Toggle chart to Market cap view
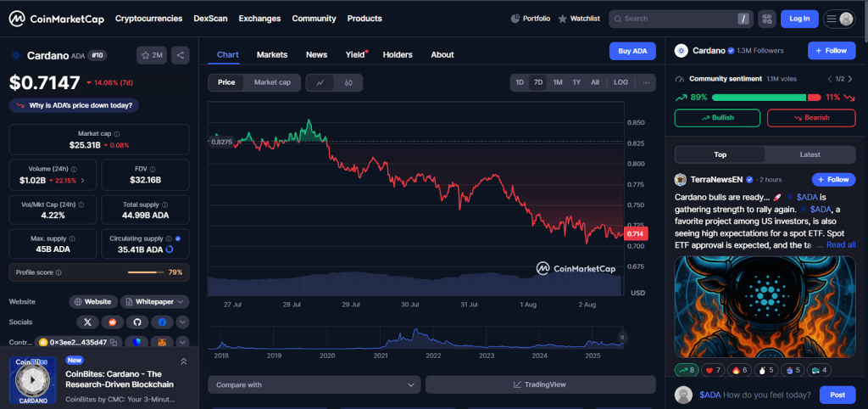This screenshot has height=409, width=868. pyautogui.click(x=272, y=82)
